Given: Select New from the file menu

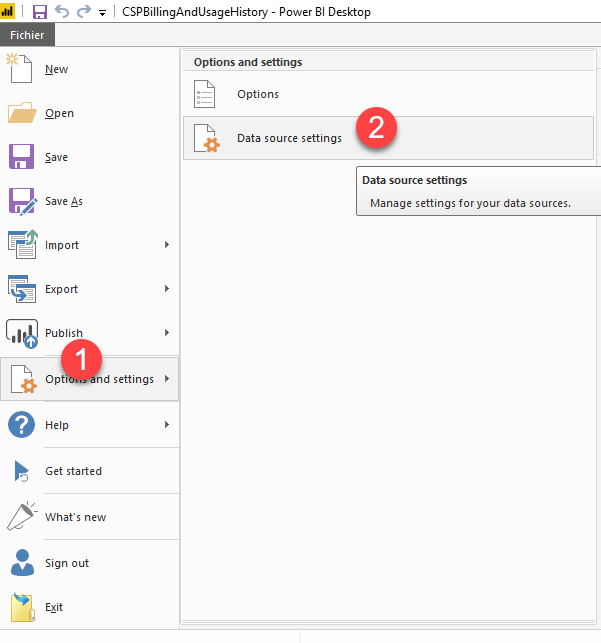Looking at the screenshot, I should pos(57,69).
